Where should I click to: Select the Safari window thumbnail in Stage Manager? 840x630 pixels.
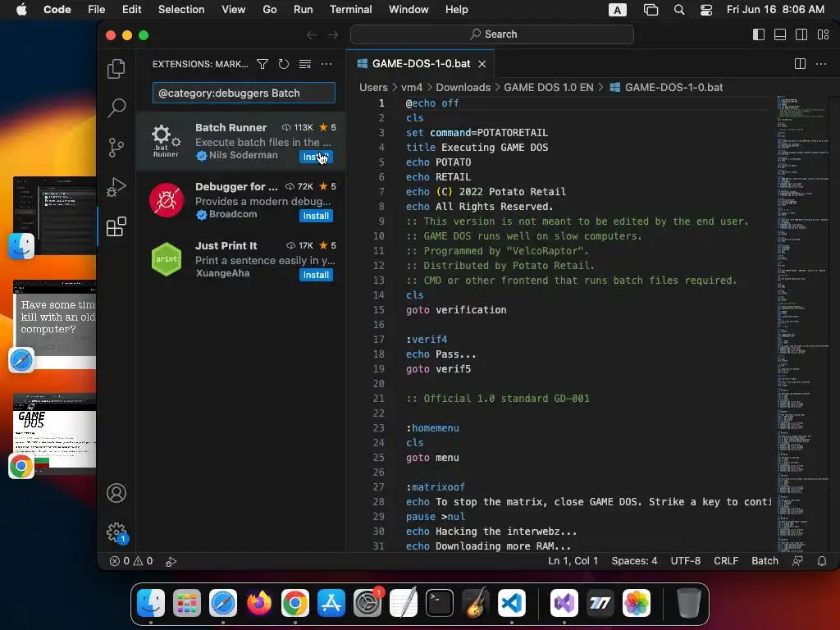pos(55,324)
